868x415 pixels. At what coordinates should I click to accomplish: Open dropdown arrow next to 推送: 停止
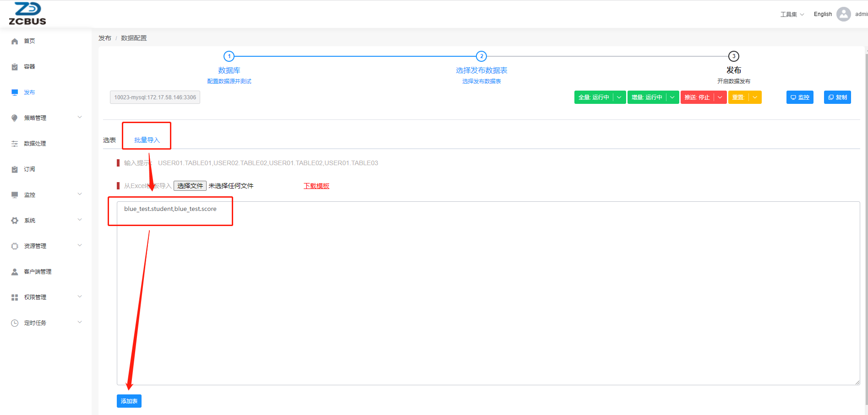click(x=720, y=97)
